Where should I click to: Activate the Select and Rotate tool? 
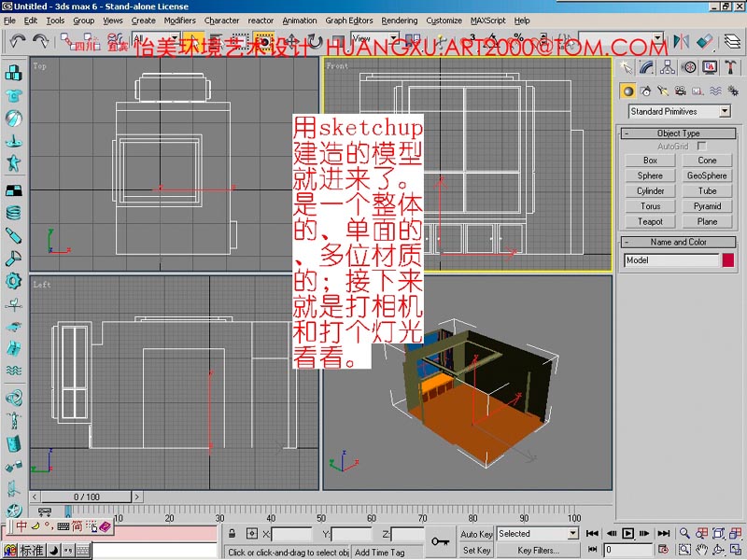[x=315, y=41]
